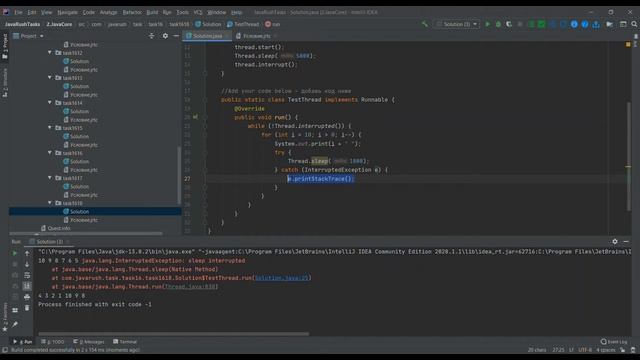Collapse the task1618 folder
This screenshot has width=640, height=360.
point(50,203)
